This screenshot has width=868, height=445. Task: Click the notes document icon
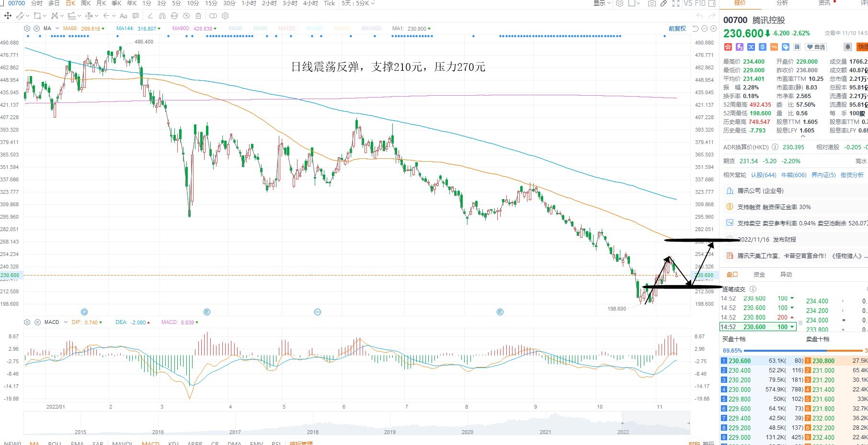tap(797, 47)
